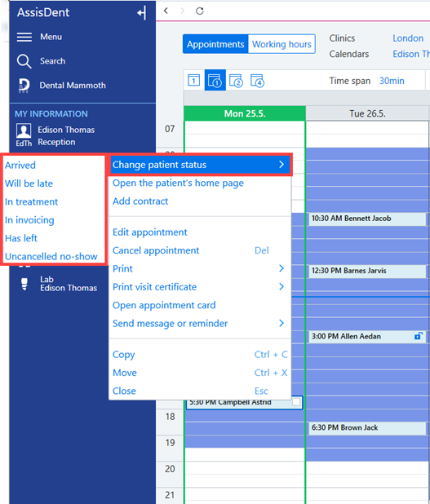430x504 pixels.
Task: Switch to the four-week calendar view icon
Action: (x=257, y=81)
